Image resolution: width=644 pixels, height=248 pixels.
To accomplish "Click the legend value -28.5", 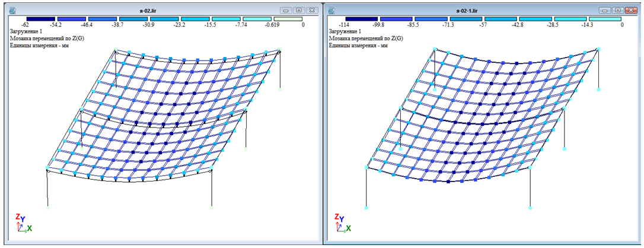I will click(553, 25).
